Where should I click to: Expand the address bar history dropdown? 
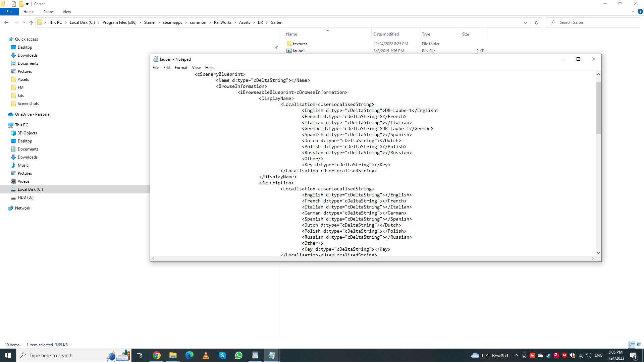click(x=525, y=22)
